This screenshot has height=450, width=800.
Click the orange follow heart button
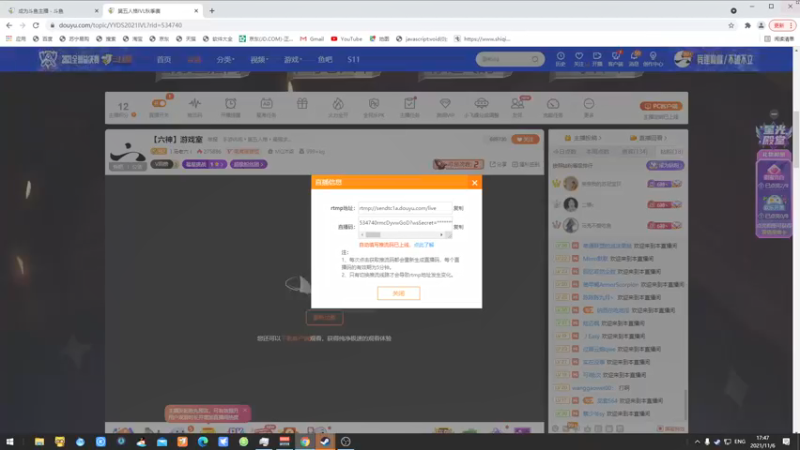(525, 139)
